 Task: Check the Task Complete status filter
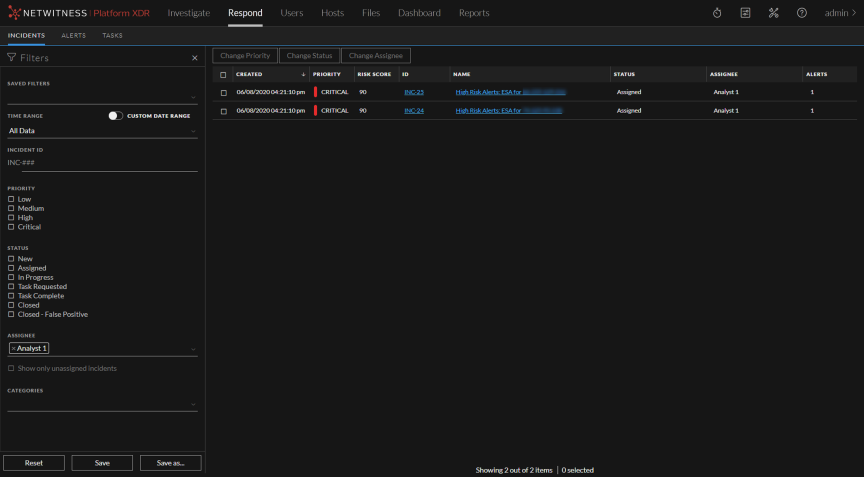coord(11,296)
